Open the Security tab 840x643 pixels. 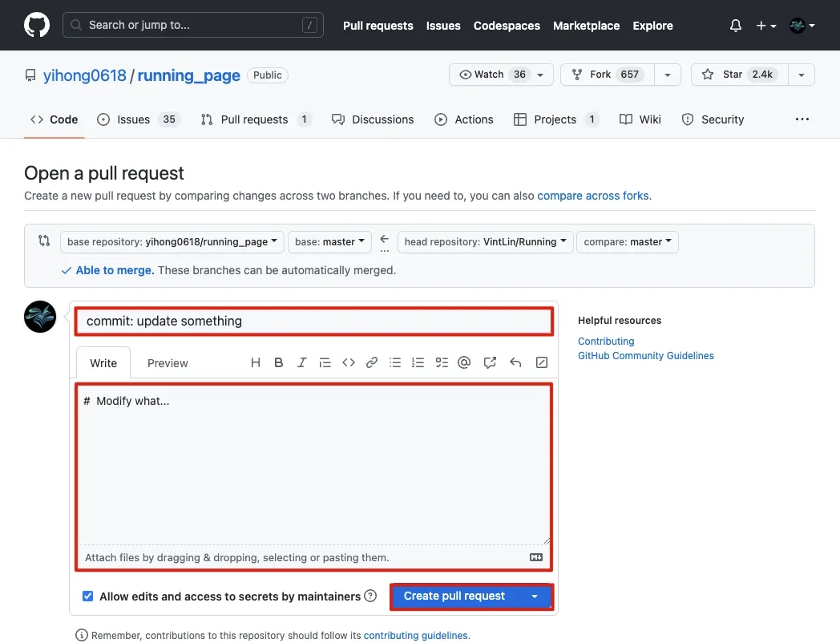713,119
